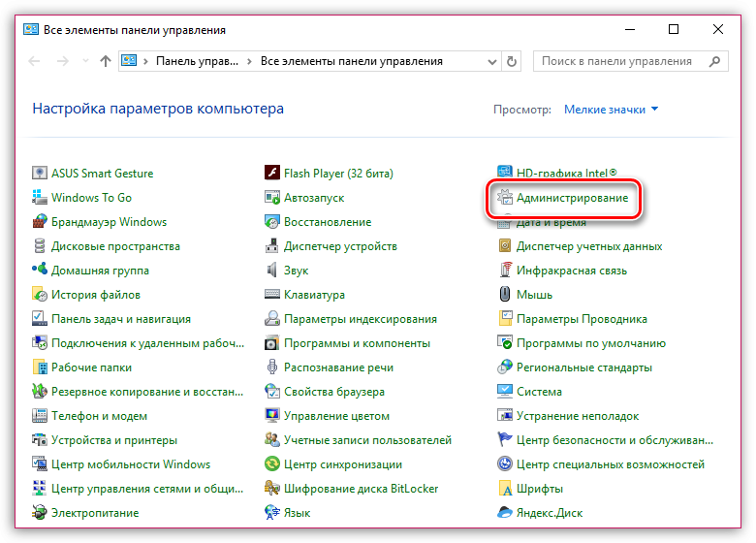
Task: Click the Клавиатура keyboard icon
Action: click(x=272, y=295)
